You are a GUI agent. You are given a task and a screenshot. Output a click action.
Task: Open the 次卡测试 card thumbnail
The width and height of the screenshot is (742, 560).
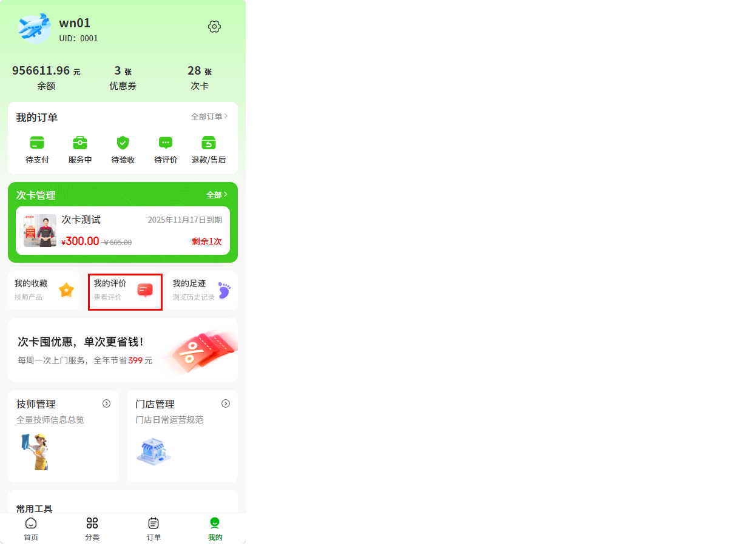[40, 231]
